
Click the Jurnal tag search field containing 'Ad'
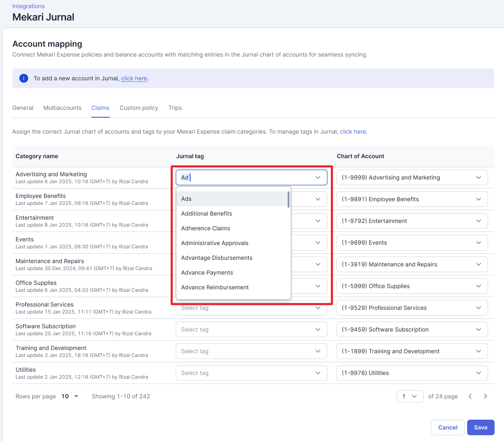pyautogui.click(x=252, y=177)
